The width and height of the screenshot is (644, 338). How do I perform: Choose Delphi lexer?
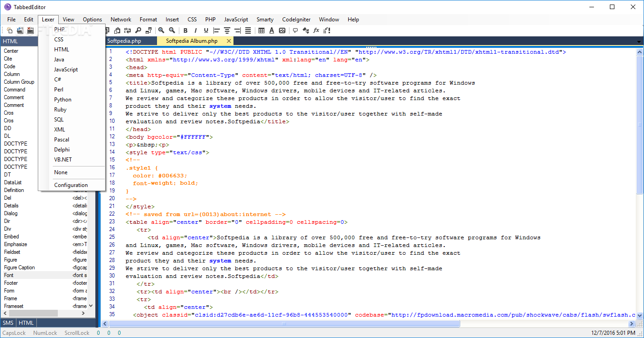tap(72, 150)
